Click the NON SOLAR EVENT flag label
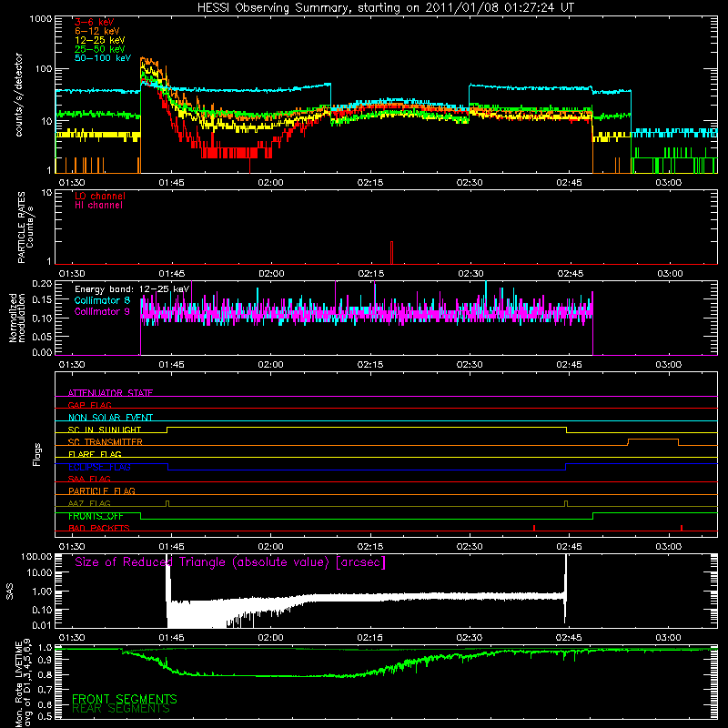Screen dimensions: 728x728 tap(110, 418)
